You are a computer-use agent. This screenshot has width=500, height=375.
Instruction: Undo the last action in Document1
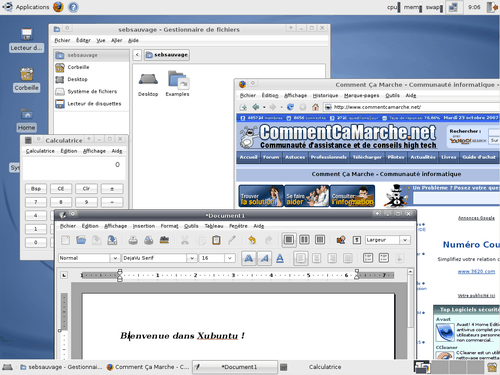pyautogui.click(x=252, y=240)
